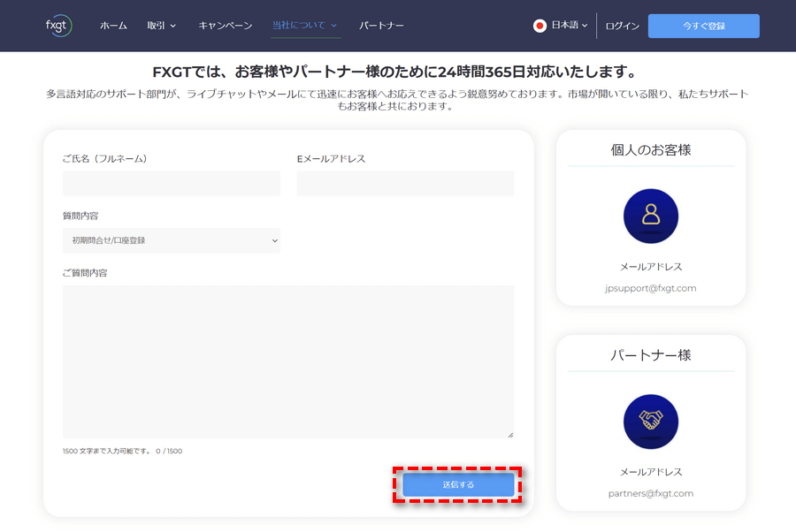The image size is (796, 532).
Task: Click the 24時間365日 support headline
Action: pos(394,72)
